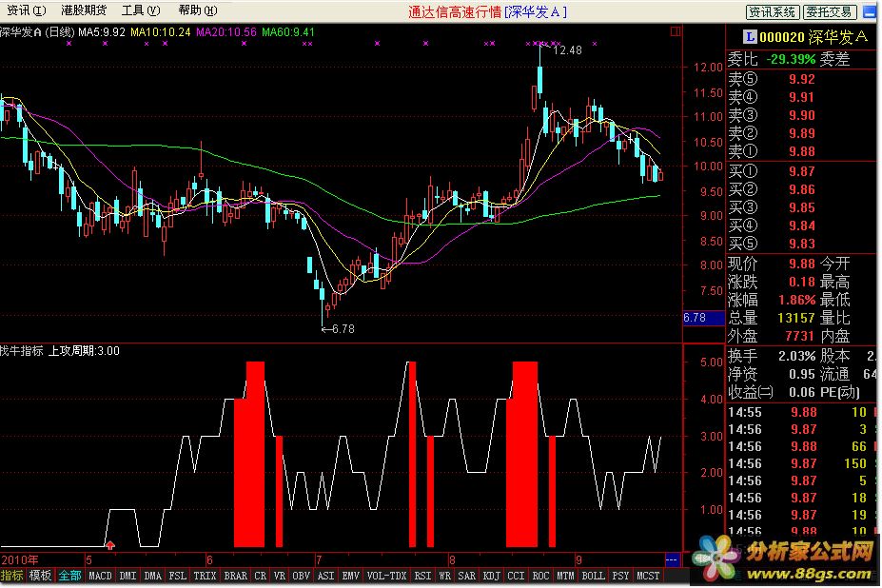
Task: Switch to WR indicator
Action: pyautogui.click(x=444, y=576)
